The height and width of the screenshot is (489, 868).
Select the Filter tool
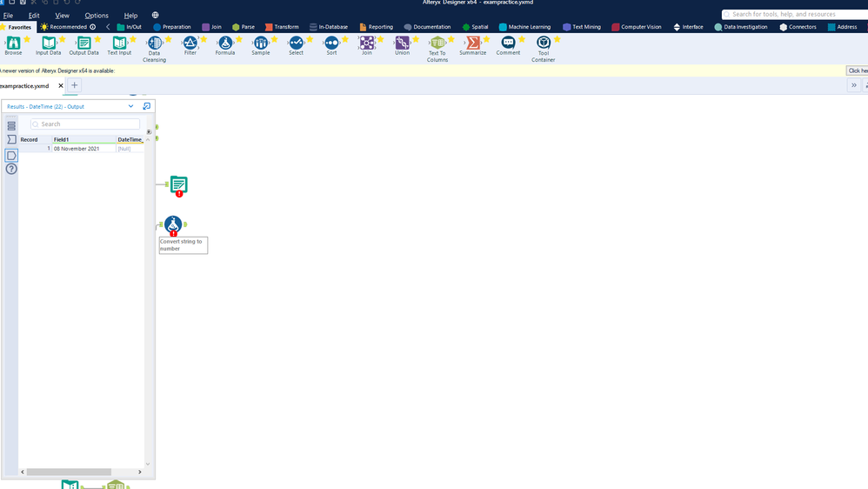[x=190, y=44]
